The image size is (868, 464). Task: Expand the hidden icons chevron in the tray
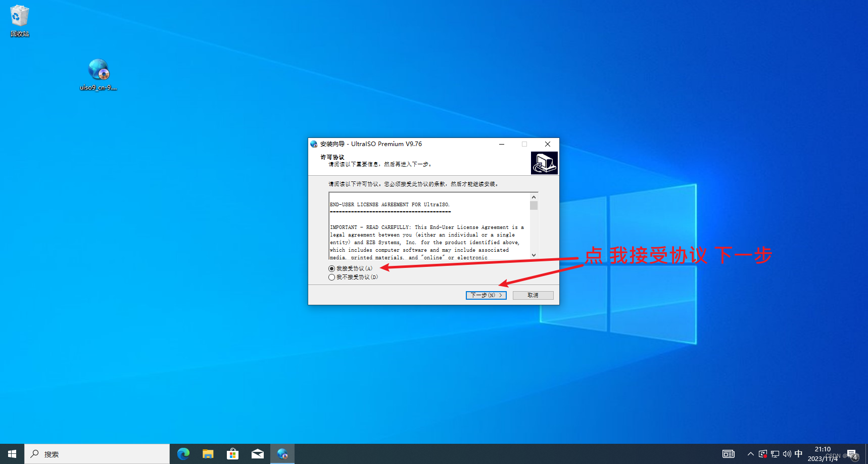[751, 453]
